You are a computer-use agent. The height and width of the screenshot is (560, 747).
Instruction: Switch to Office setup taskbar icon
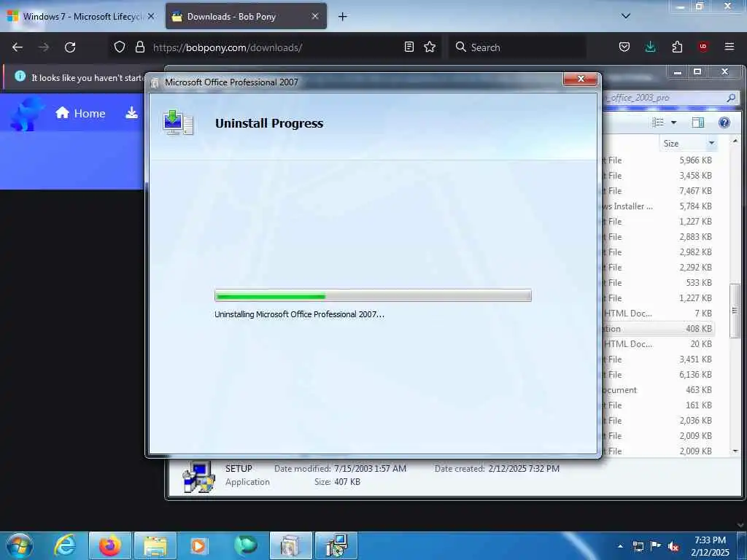[x=290, y=545]
